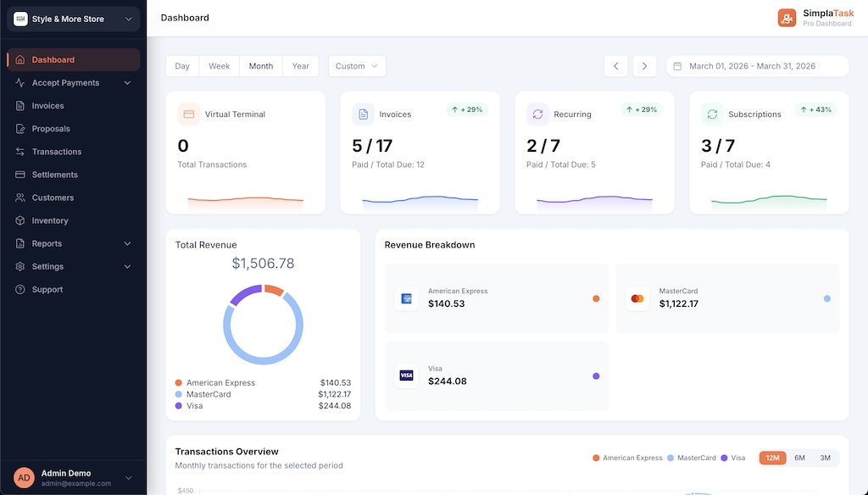Click the Support help-circle icon

point(20,290)
